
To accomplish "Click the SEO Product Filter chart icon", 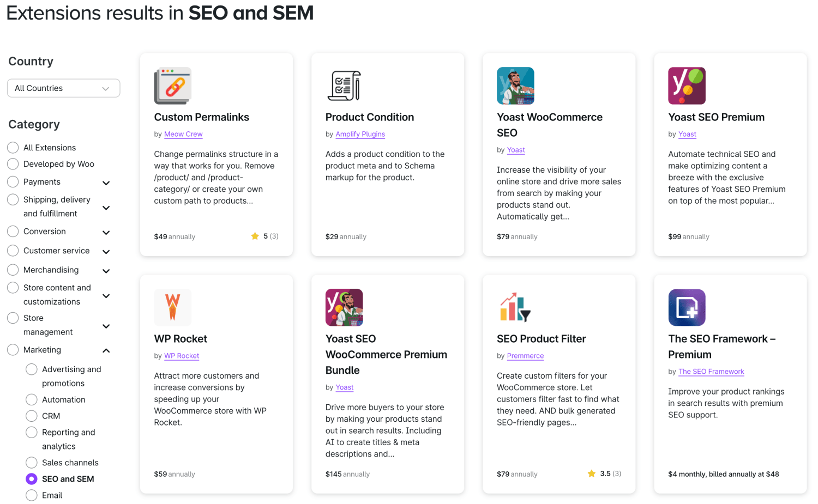I will (515, 307).
